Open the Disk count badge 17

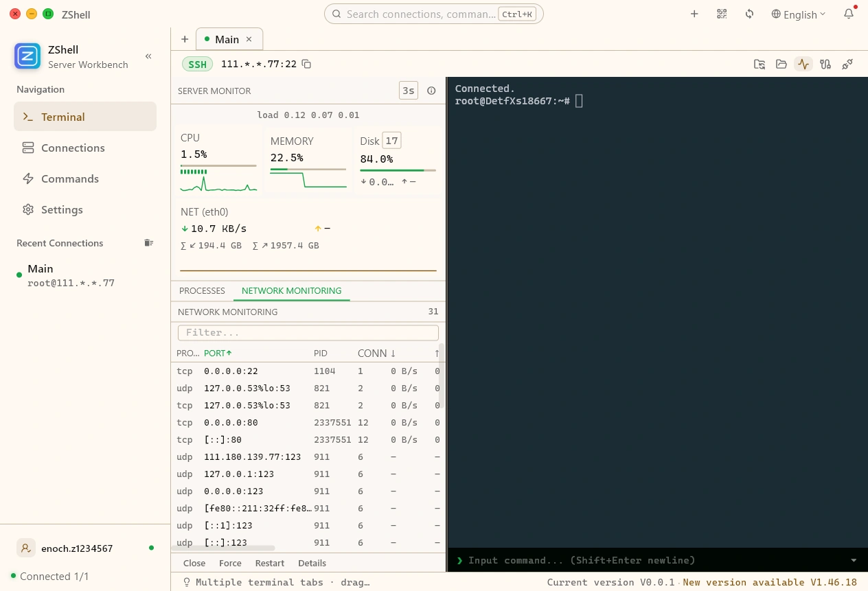391,141
